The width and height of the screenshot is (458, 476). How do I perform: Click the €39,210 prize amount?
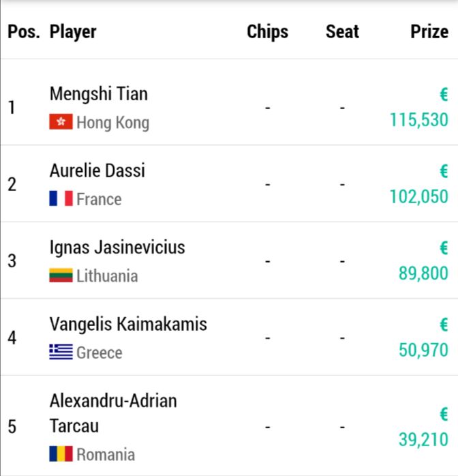click(x=423, y=440)
